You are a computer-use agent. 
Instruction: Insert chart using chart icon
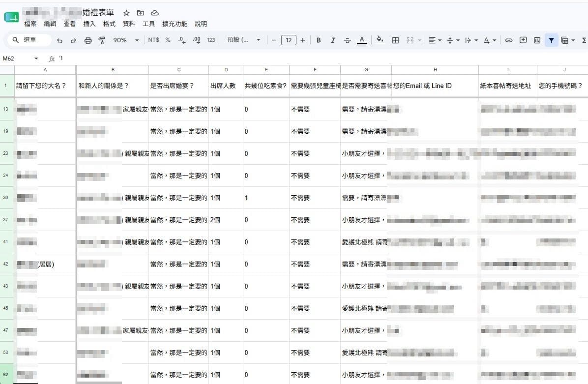click(x=537, y=40)
